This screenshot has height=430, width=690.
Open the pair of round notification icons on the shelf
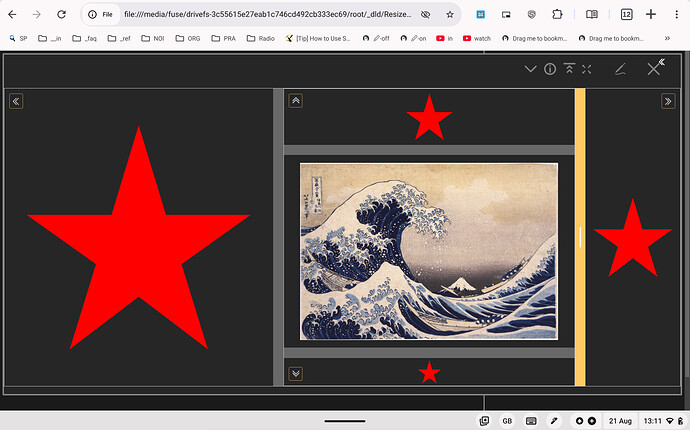585,421
